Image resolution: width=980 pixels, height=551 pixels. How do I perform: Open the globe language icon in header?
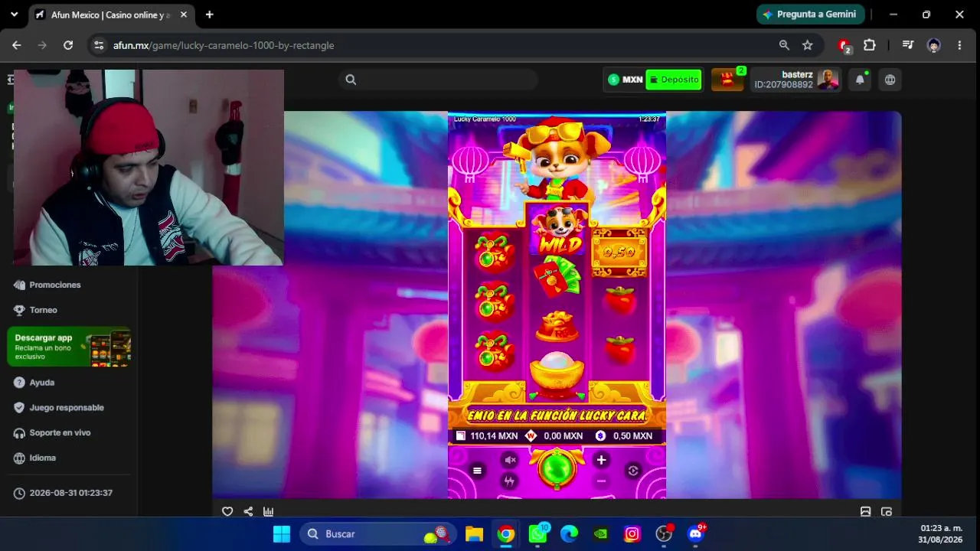point(890,80)
